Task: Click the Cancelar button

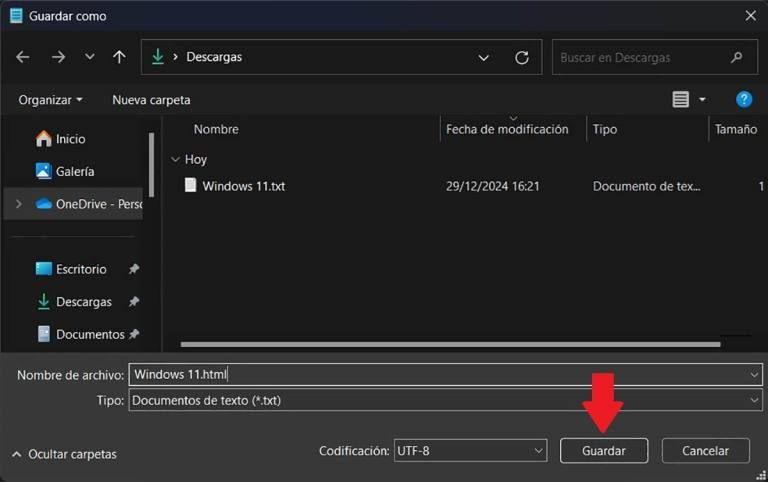Action: [x=705, y=451]
